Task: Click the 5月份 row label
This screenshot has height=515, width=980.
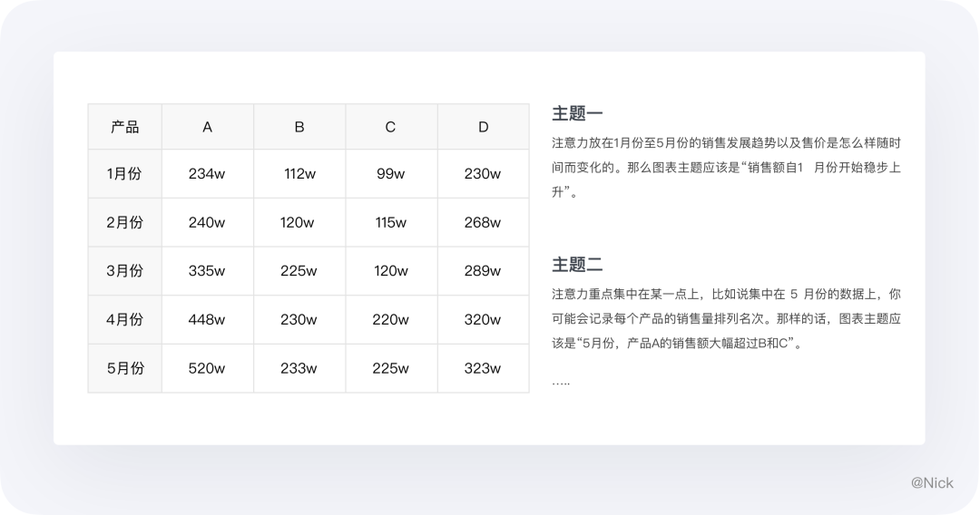Action: click(x=125, y=368)
